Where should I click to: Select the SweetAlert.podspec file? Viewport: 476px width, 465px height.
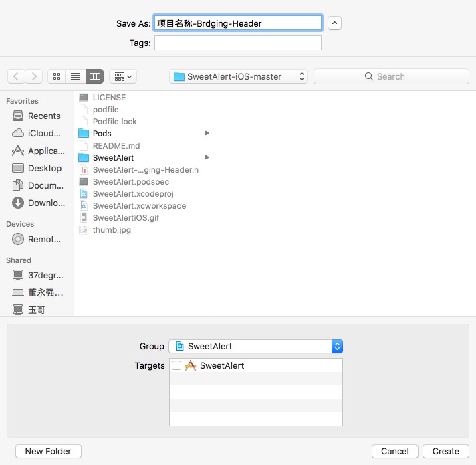click(142, 181)
